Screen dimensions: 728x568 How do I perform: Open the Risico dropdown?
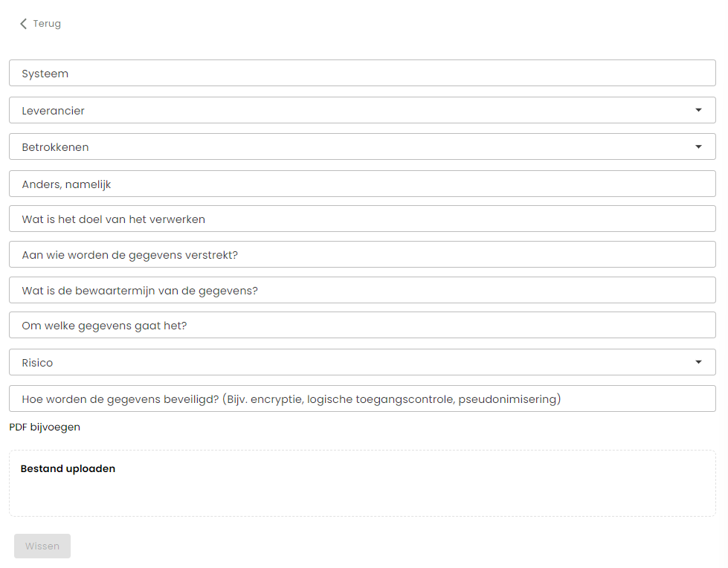click(x=362, y=362)
